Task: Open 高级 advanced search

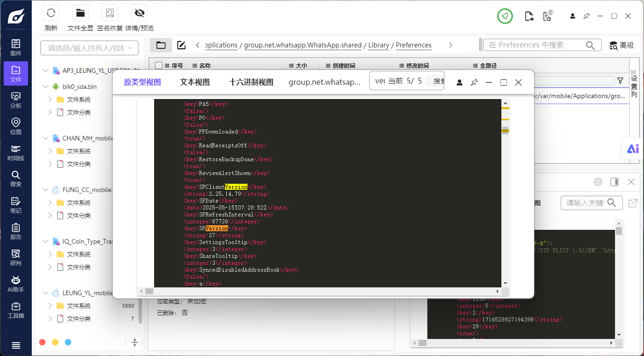Action: coord(622,45)
